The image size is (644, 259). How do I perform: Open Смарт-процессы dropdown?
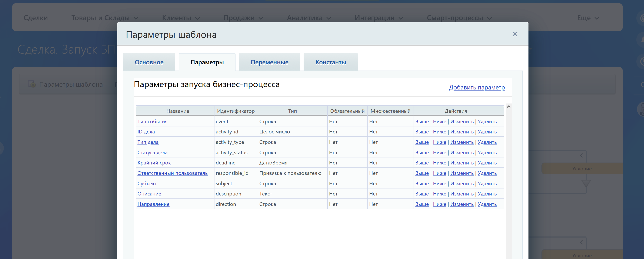[x=459, y=18]
